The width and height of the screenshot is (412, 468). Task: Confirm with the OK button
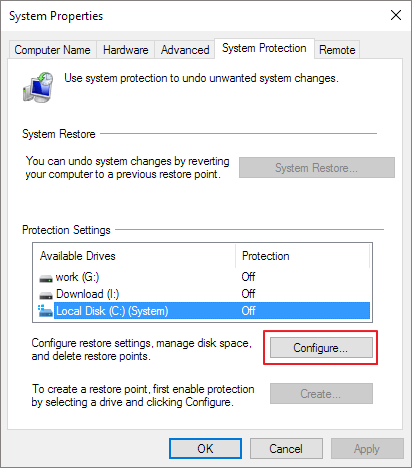[x=205, y=448]
